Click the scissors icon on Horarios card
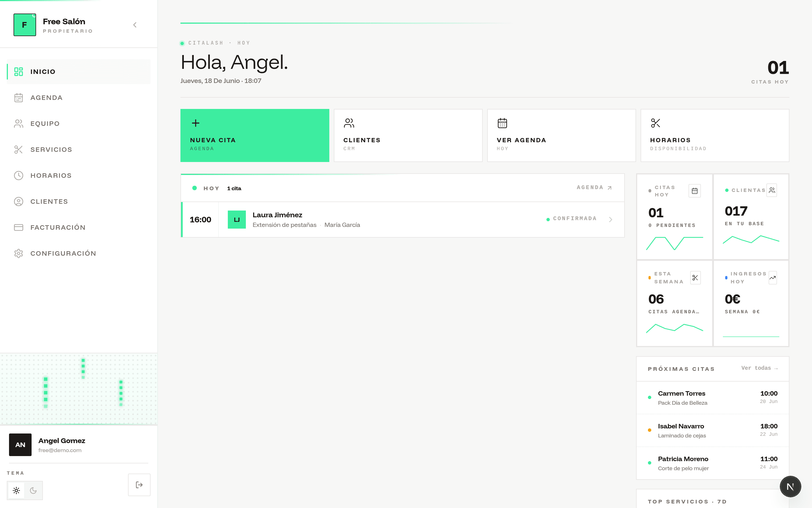 [x=656, y=123]
